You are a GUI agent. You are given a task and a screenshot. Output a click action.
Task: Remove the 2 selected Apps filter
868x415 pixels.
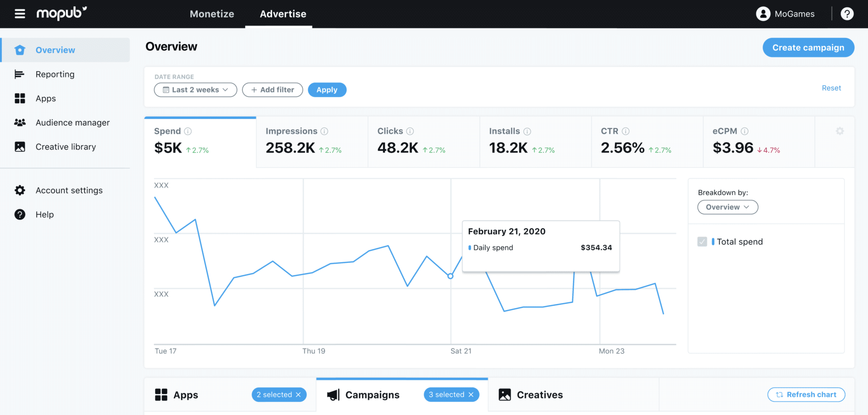point(299,394)
